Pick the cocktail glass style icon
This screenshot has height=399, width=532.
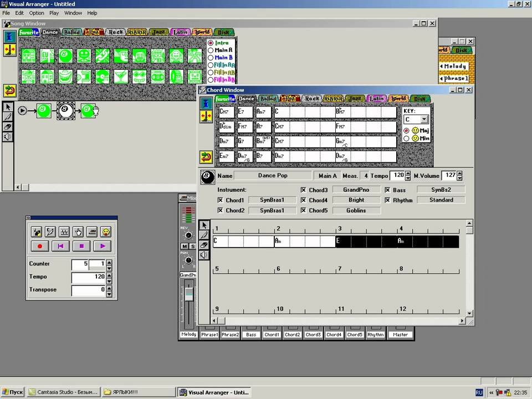click(x=121, y=77)
